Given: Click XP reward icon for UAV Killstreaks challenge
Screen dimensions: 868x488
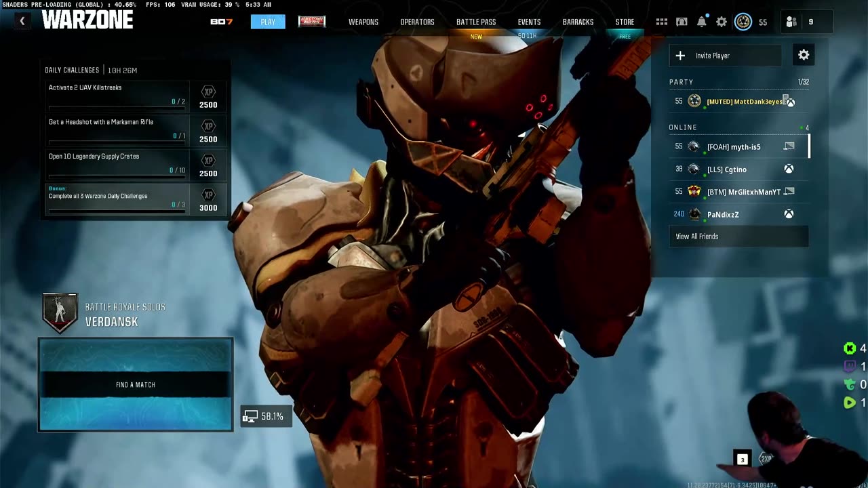Looking at the screenshot, I should coord(208,92).
